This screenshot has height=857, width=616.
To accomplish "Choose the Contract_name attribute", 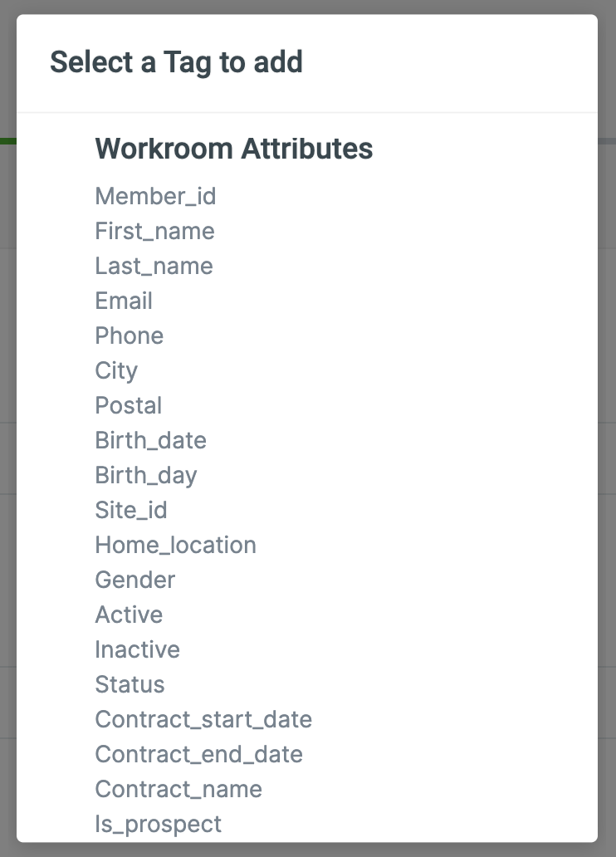I will [x=178, y=789].
